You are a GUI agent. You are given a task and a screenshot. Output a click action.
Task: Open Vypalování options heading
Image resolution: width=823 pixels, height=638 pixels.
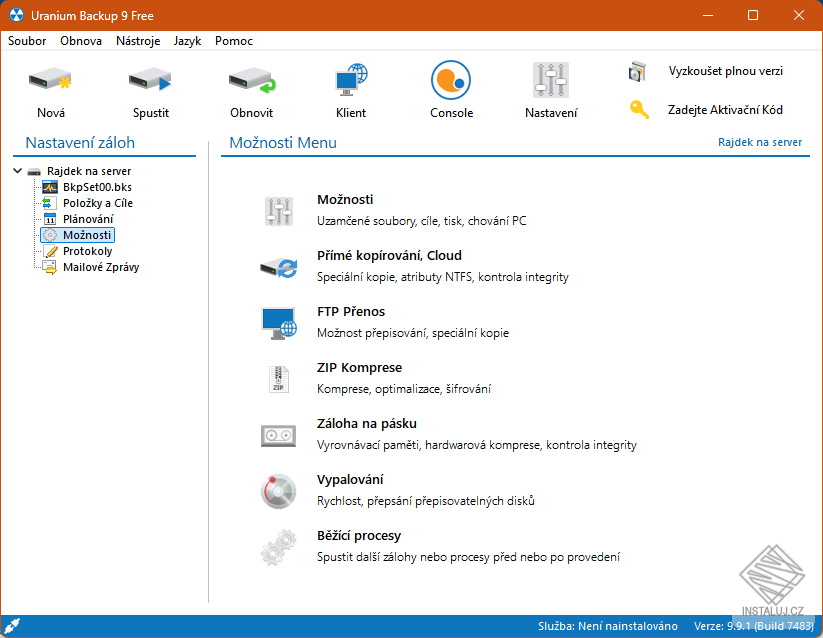click(x=350, y=480)
